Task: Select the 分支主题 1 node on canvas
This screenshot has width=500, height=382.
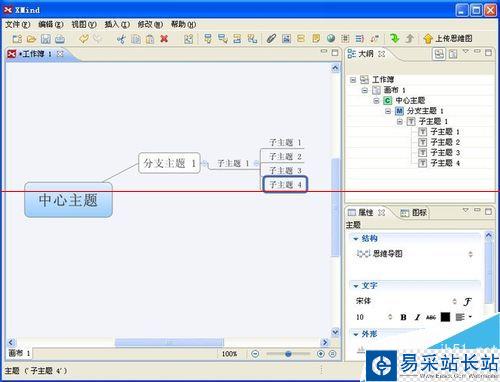Action: 169,163
